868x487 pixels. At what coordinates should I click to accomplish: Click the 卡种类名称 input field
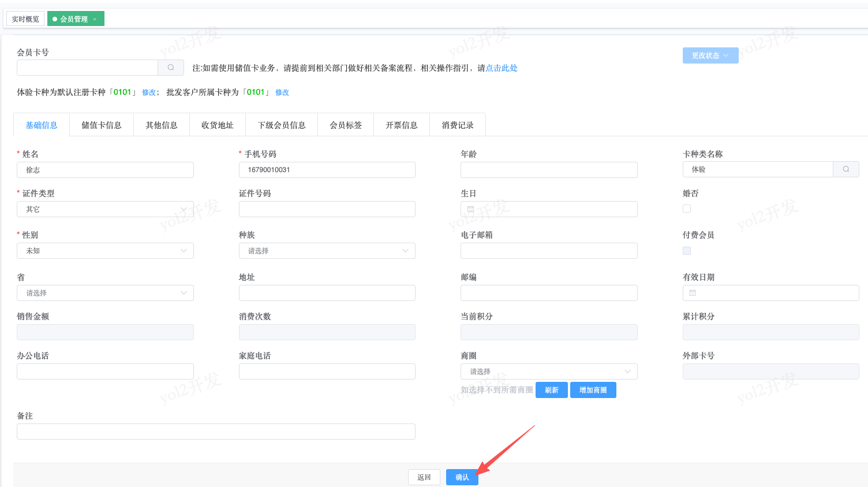click(x=758, y=169)
